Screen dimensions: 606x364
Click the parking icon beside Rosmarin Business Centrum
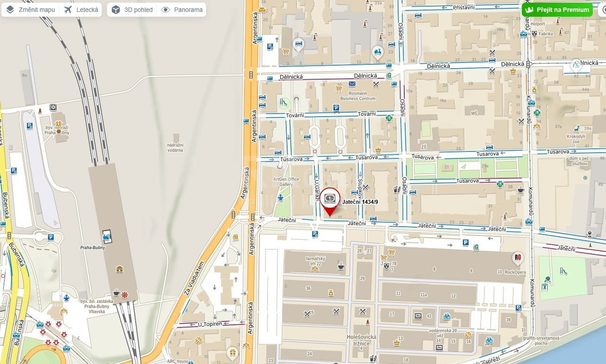coord(336,108)
